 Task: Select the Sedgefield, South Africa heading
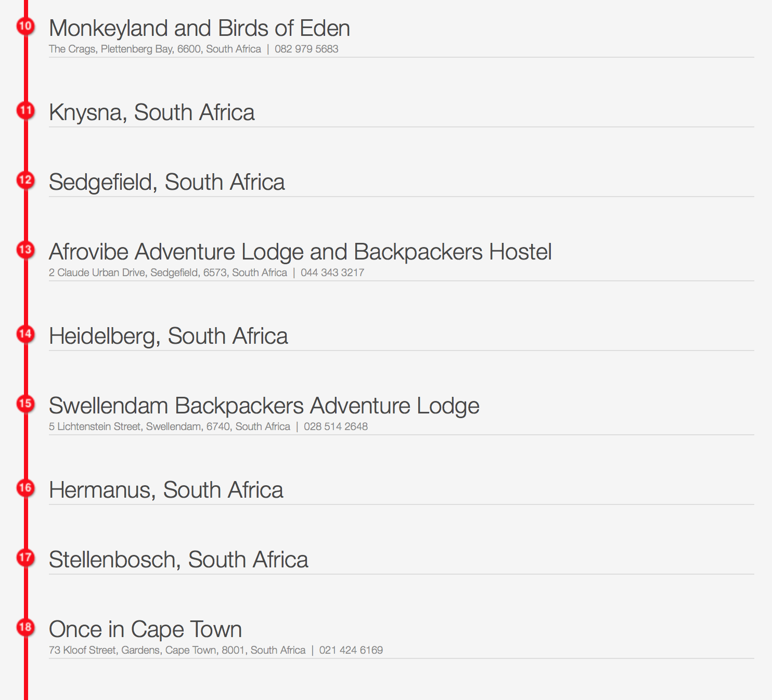(166, 183)
